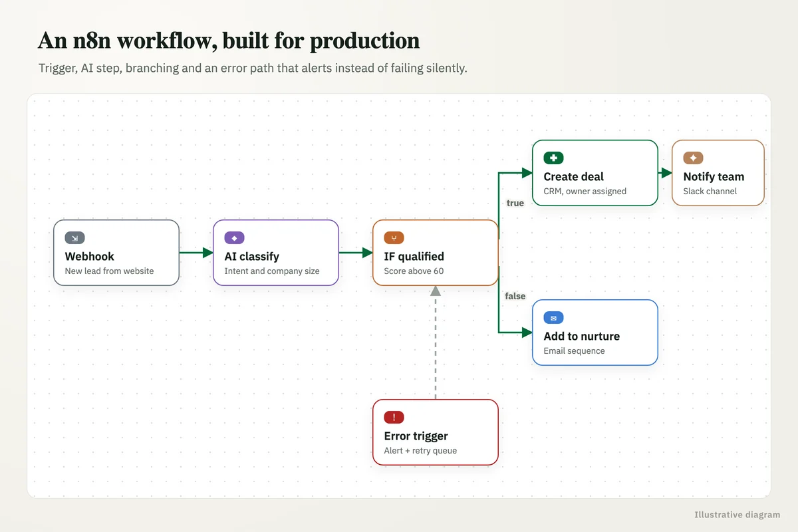
Task: Select the Error trigger node title
Action: [416, 436]
